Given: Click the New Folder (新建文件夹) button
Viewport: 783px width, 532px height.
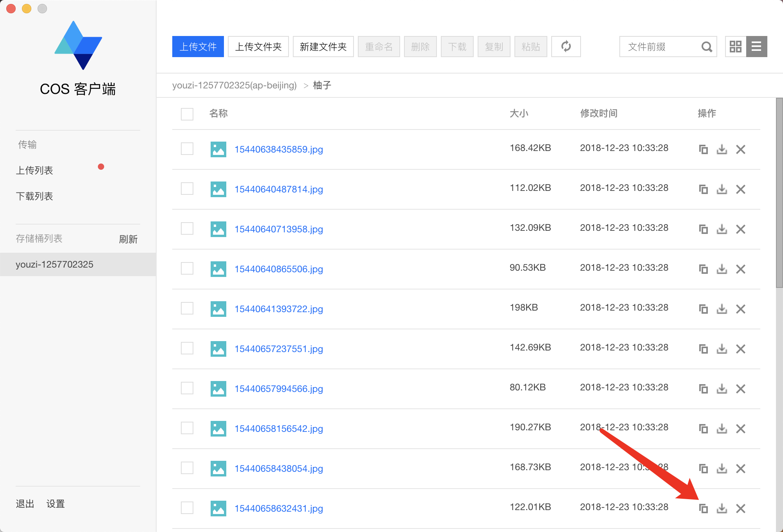Looking at the screenshot, I should (x=323, y=47).
